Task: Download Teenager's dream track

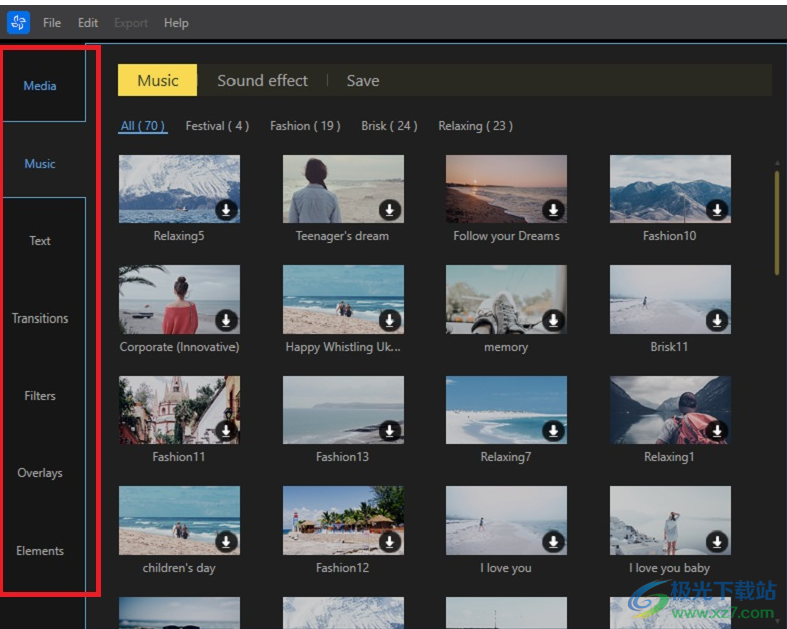Action: 389,210
